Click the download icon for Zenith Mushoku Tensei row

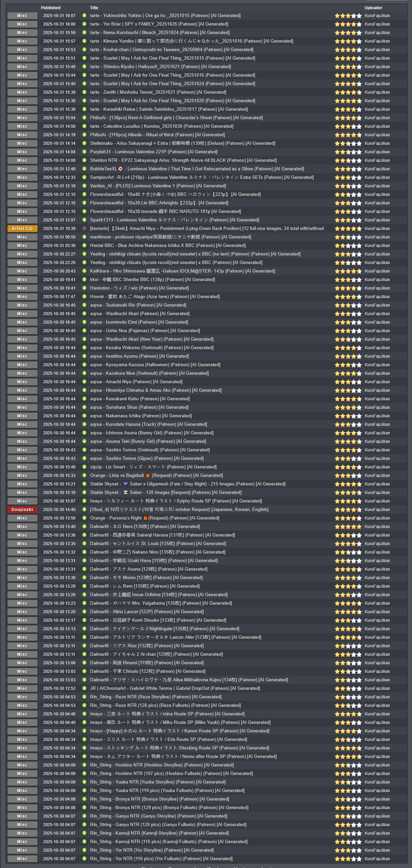pyautogui.click(x=84, y=92)
